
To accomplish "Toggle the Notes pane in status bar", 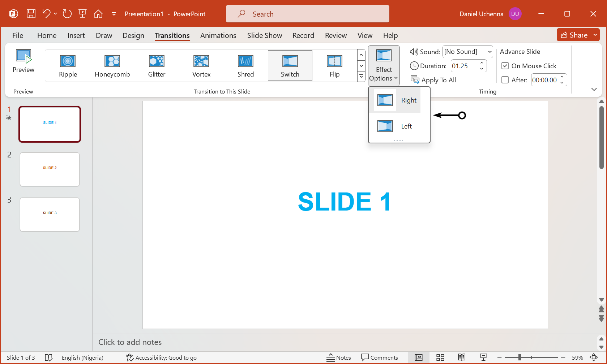I will coord(339,357).
